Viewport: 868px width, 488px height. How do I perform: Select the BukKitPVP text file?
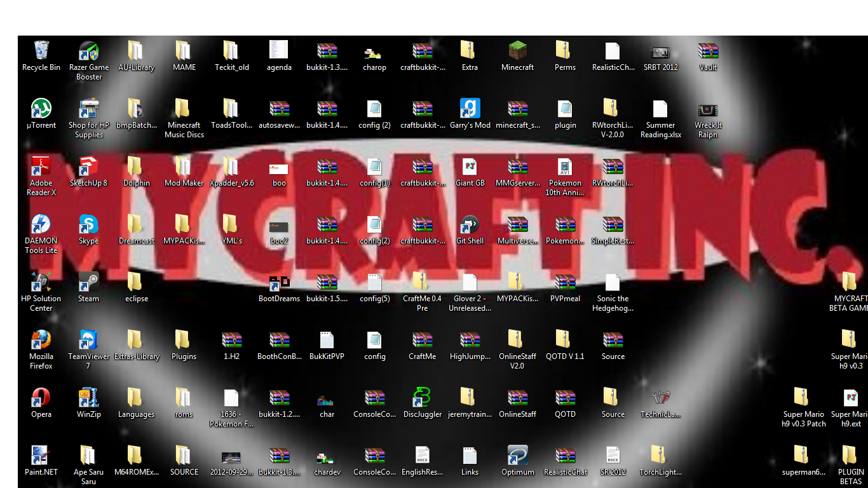(327, 340)
